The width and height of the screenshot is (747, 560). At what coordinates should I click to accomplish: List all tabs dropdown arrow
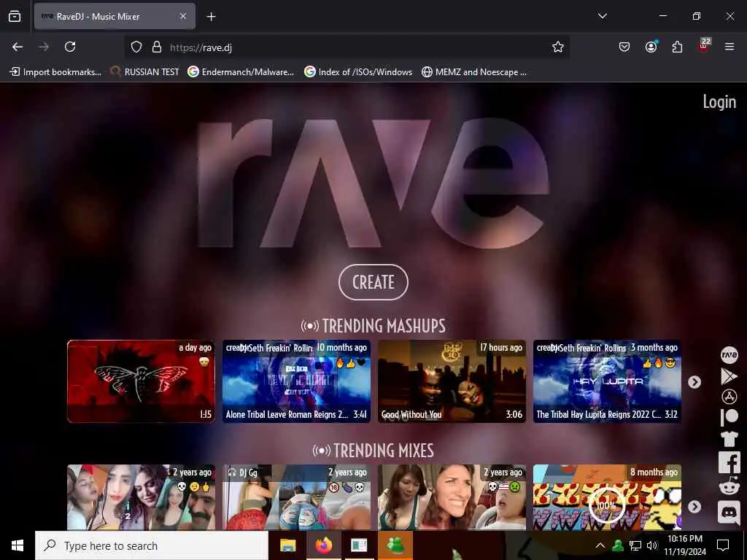[602, 16]
